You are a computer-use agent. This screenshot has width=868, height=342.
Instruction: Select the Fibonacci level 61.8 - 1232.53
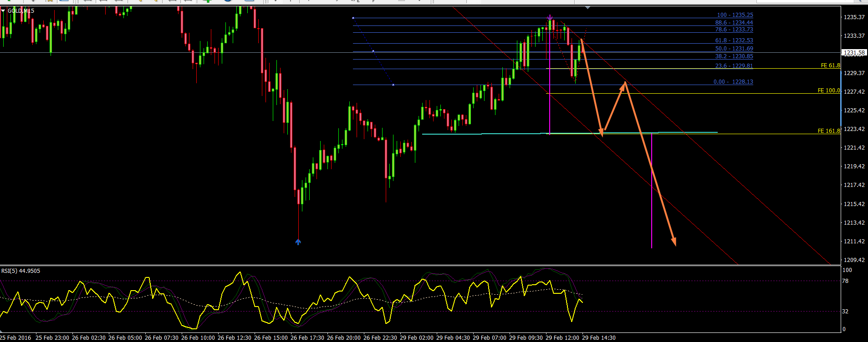click(734, 40)
